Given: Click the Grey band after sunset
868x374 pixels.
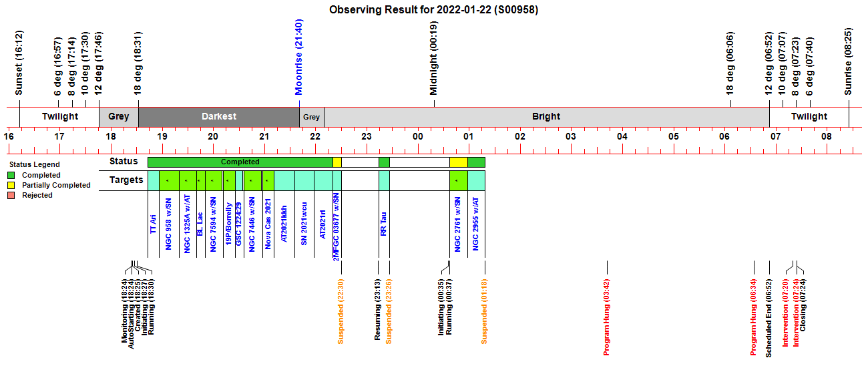Looking at the screenshot, I should 119,116.
